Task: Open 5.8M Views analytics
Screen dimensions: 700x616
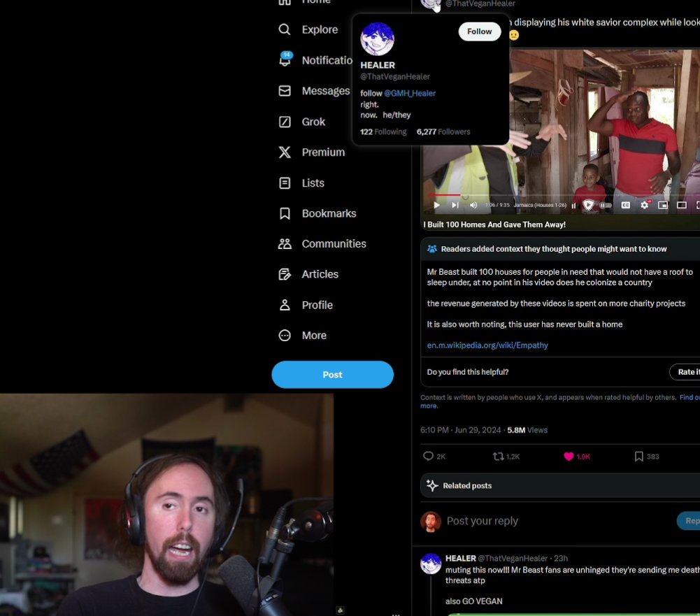Action: (x=527, y=430)
